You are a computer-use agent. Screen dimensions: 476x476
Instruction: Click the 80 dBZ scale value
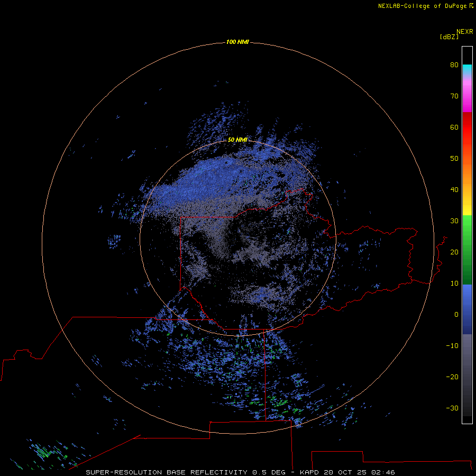click(x=454, y=65)
